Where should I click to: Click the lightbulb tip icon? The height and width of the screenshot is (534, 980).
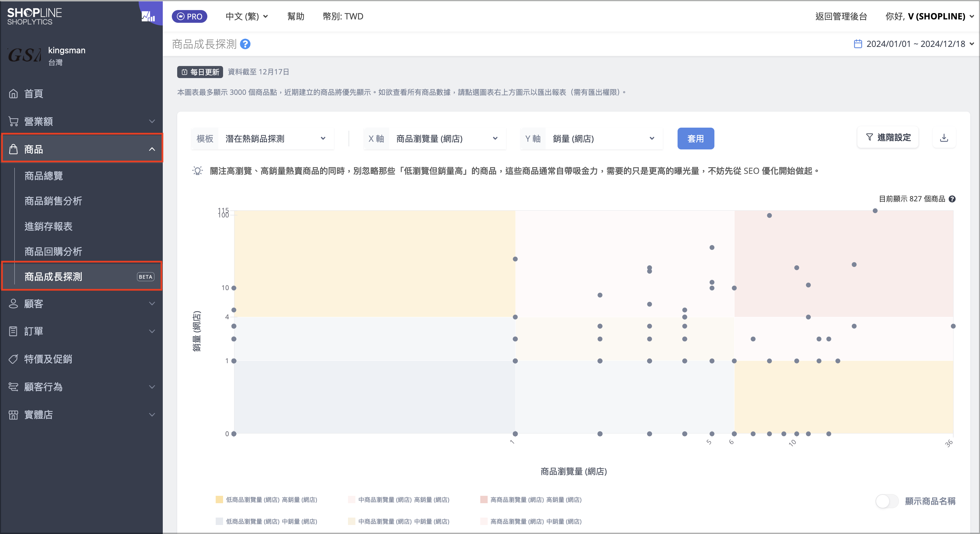click(198, 171)
